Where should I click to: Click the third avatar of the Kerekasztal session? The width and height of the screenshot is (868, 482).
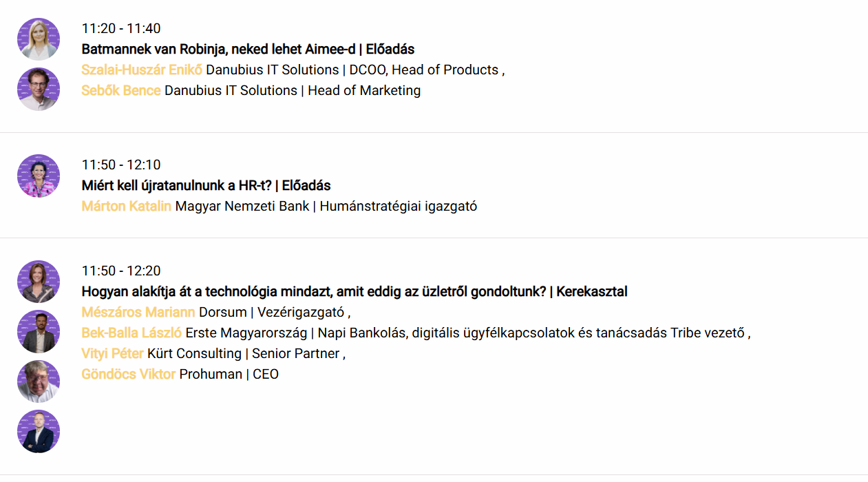click(x=39, y=381)
